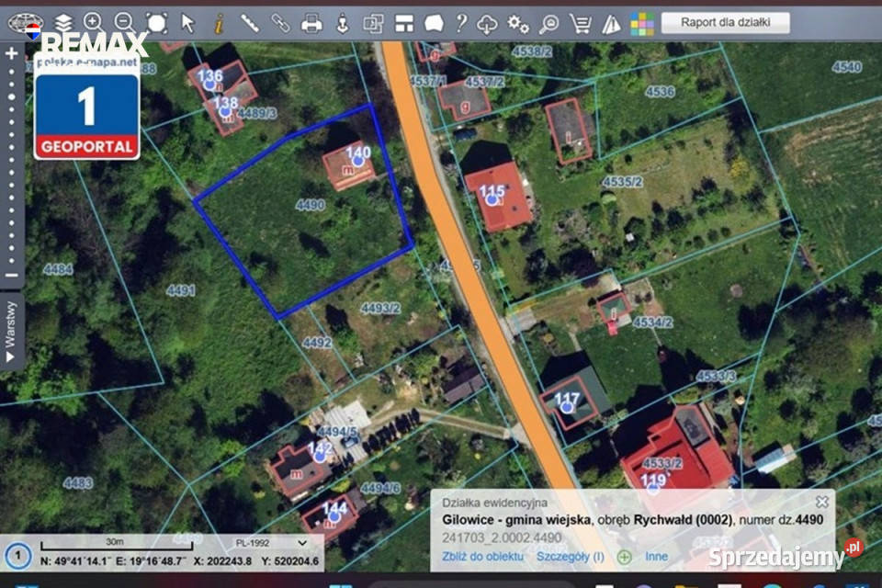Click the Raport dla działki button

point(725,22)
